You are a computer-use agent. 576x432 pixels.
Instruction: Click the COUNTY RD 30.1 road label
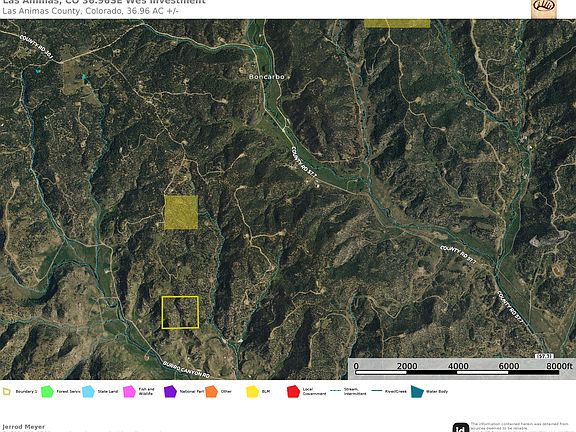[36, 47]
